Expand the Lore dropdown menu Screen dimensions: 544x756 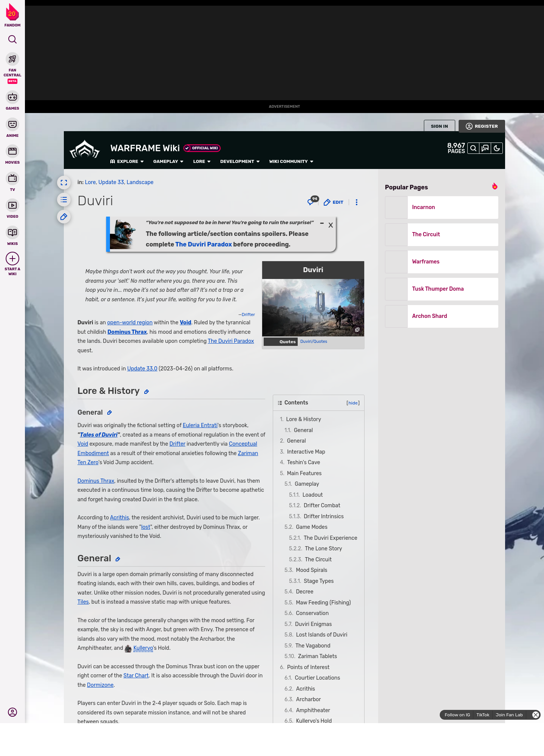[x=202, y=161]
